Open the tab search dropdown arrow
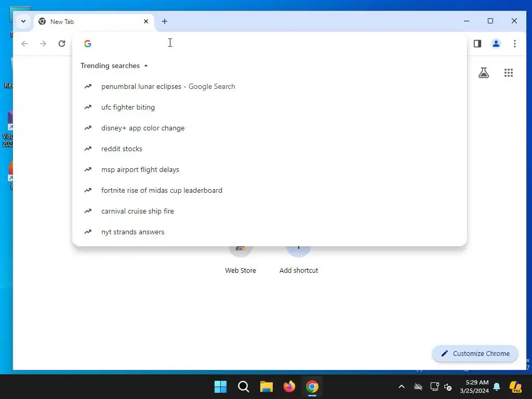532x399 pixels. 23,21
